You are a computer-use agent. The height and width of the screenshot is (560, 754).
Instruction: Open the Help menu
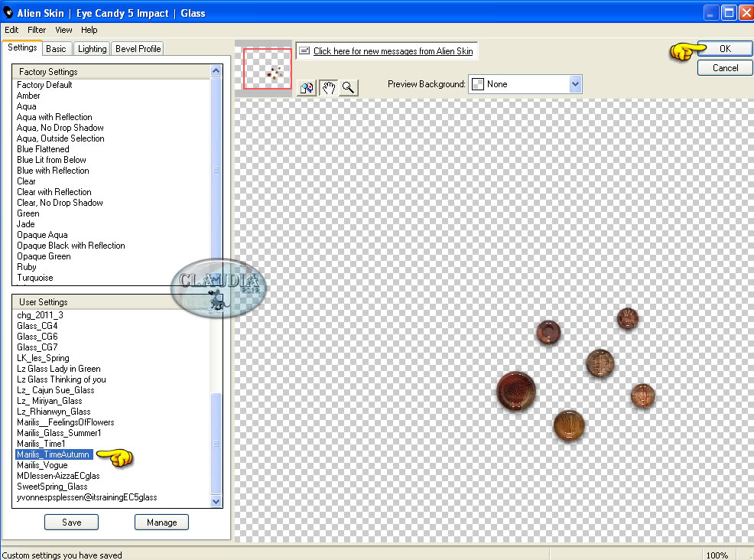point(89,30)
